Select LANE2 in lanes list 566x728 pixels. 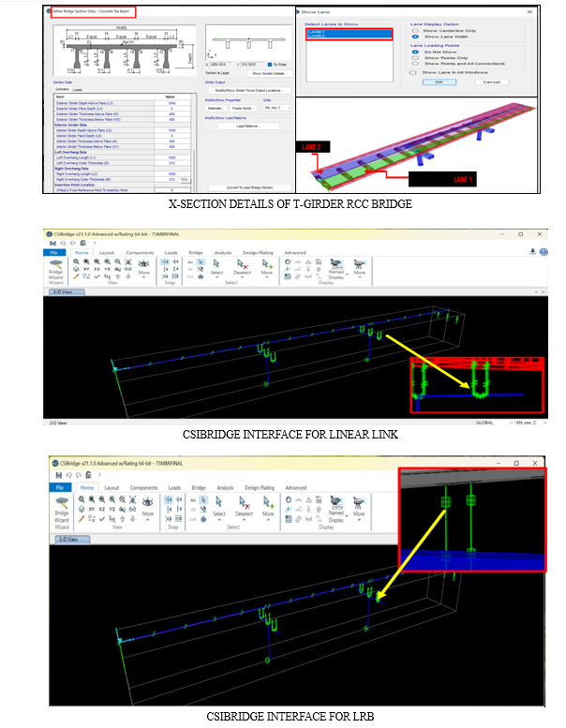[349, 36]
